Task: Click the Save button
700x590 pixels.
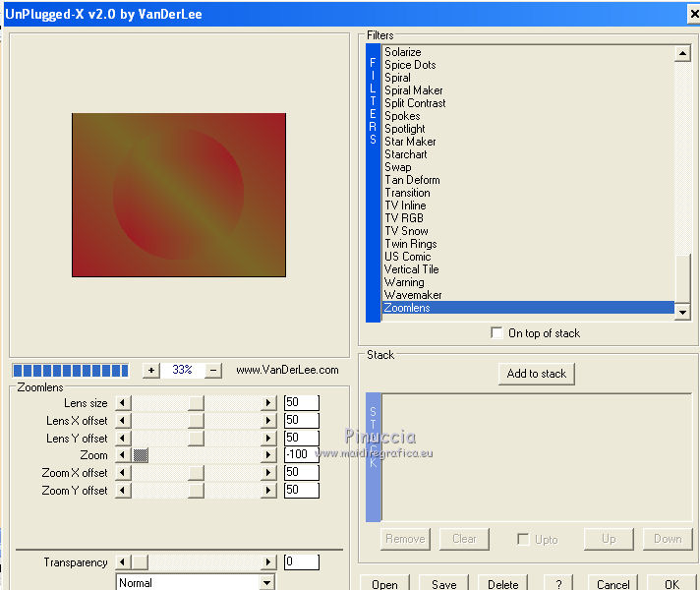Action: click(x=443, y=583)
